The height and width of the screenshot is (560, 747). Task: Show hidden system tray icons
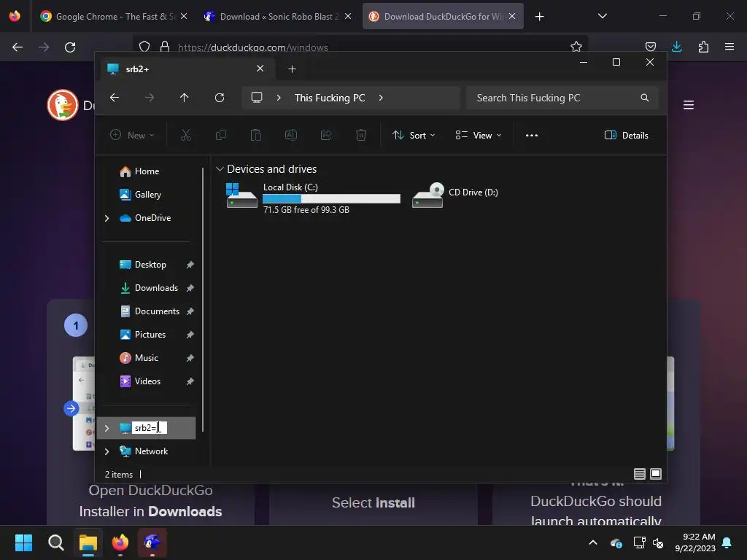(592, 542)
